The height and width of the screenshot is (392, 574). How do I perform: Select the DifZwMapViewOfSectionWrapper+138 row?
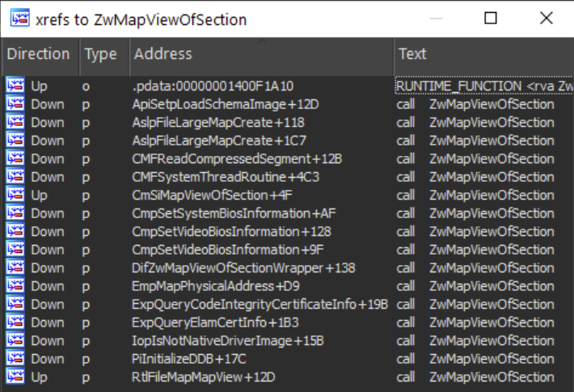point(243,268)
